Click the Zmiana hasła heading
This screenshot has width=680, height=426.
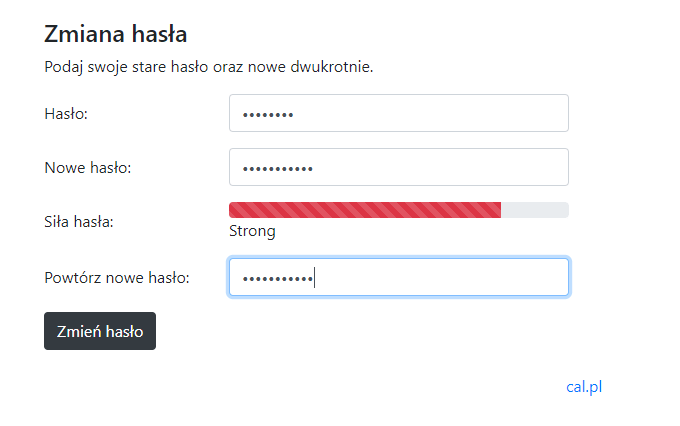tap(115, 34)
